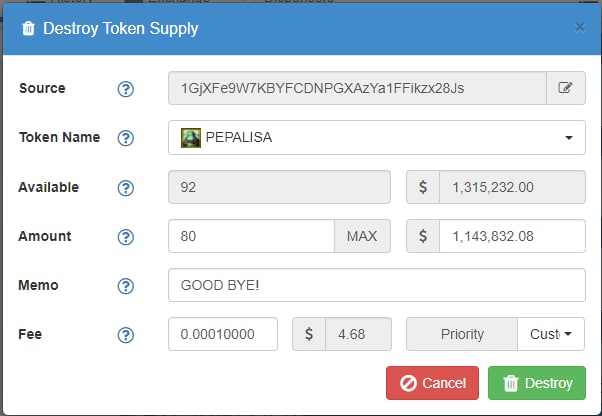Viewport: 602px width, 416px height.
Task: Click the help icon next to Amount
Action: pyautogui.click(x=126, y=237)
